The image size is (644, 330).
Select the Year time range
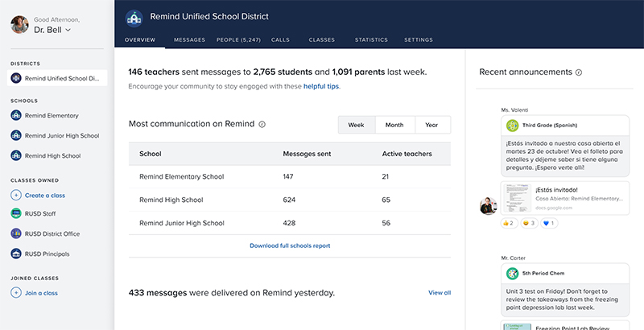pos(432,125)
